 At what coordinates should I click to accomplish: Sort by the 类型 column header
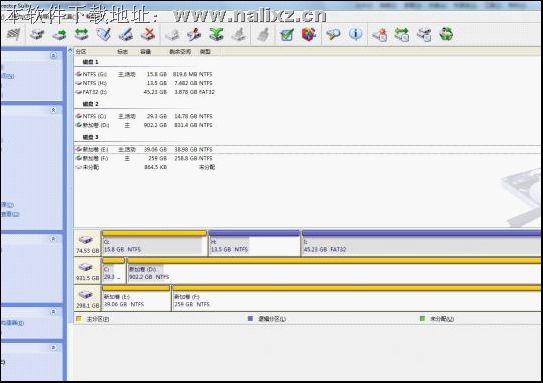click(x=205, y=52)
